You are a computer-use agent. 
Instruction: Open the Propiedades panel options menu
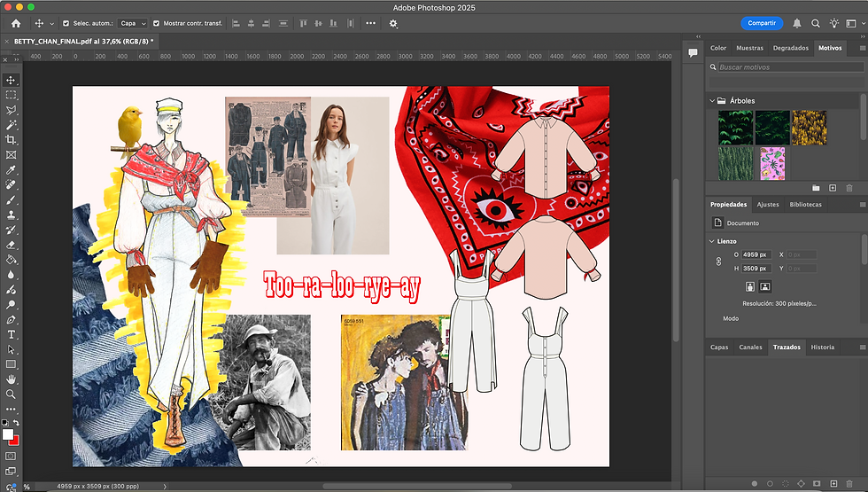click(x=862, y=205)
